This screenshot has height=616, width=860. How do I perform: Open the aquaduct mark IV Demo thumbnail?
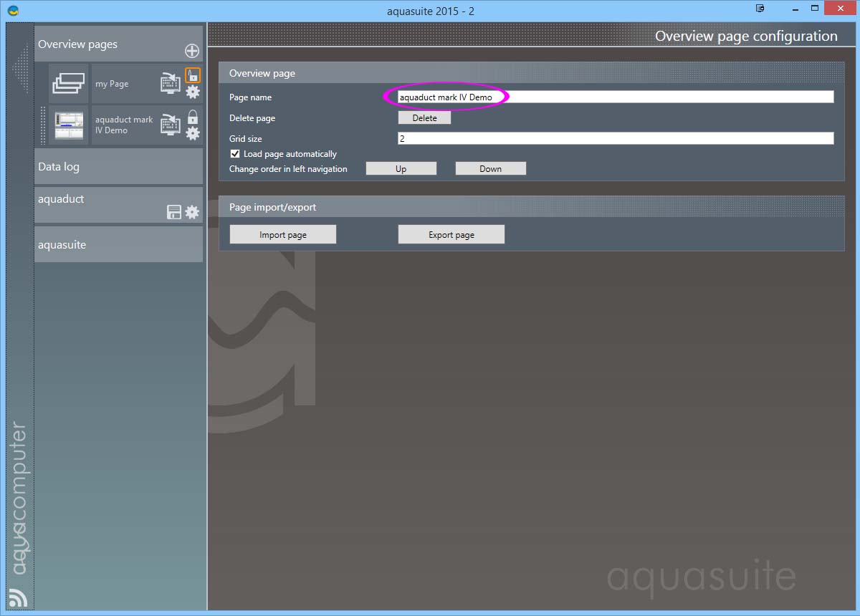tap(69, 125)
